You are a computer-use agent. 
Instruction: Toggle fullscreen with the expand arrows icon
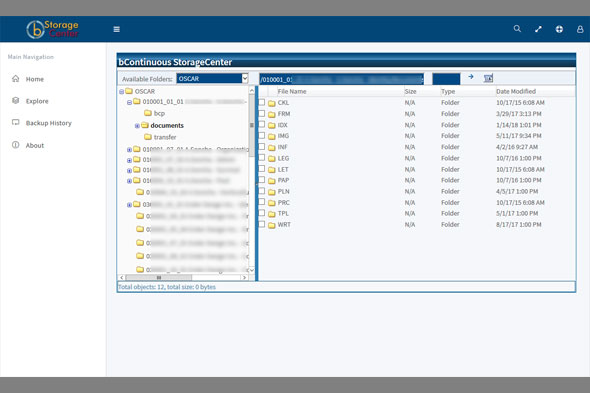point(538,29)
